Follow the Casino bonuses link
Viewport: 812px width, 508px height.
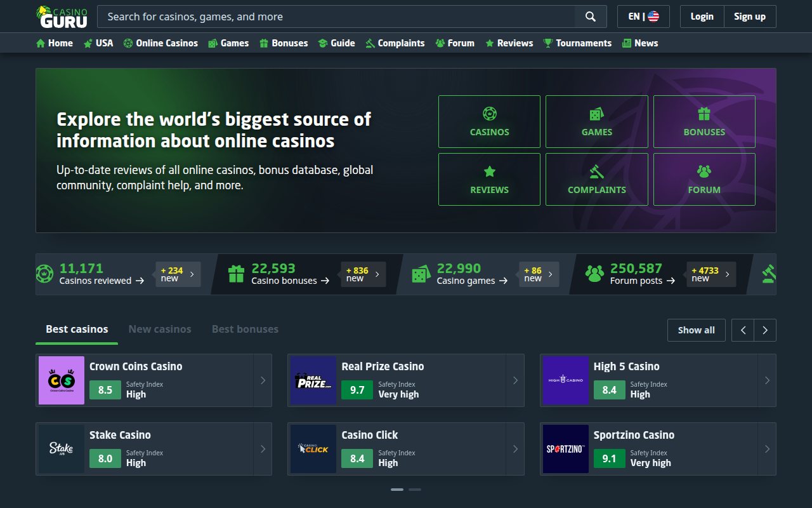click(x=290, y=281)
